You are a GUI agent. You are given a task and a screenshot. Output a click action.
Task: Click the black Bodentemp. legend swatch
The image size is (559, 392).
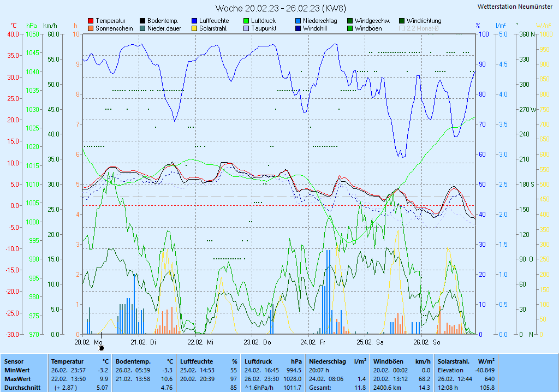(x=142, y=21)
